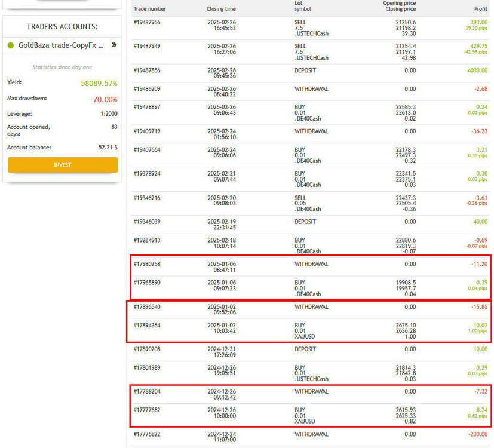Click the Opening price Closing price header
The image size is (494, 448).
[400, 6]
